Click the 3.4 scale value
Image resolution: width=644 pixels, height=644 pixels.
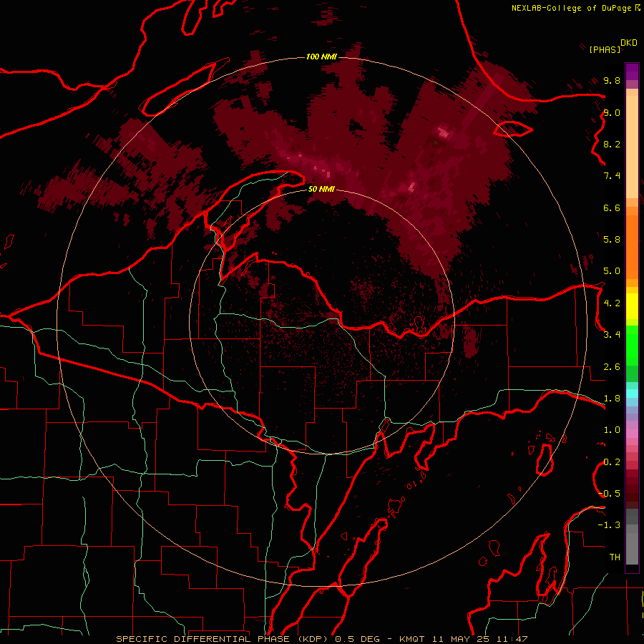tap(612, 335)
